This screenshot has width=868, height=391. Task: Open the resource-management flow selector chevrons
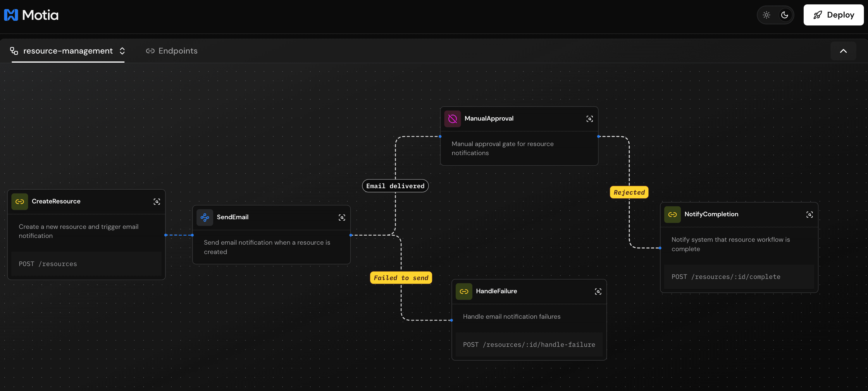[122, 51]
